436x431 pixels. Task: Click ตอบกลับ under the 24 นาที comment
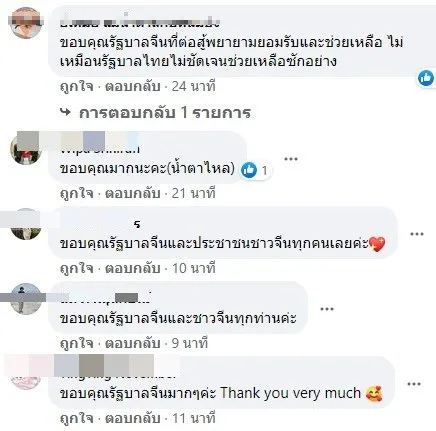(x=133, y=87)
